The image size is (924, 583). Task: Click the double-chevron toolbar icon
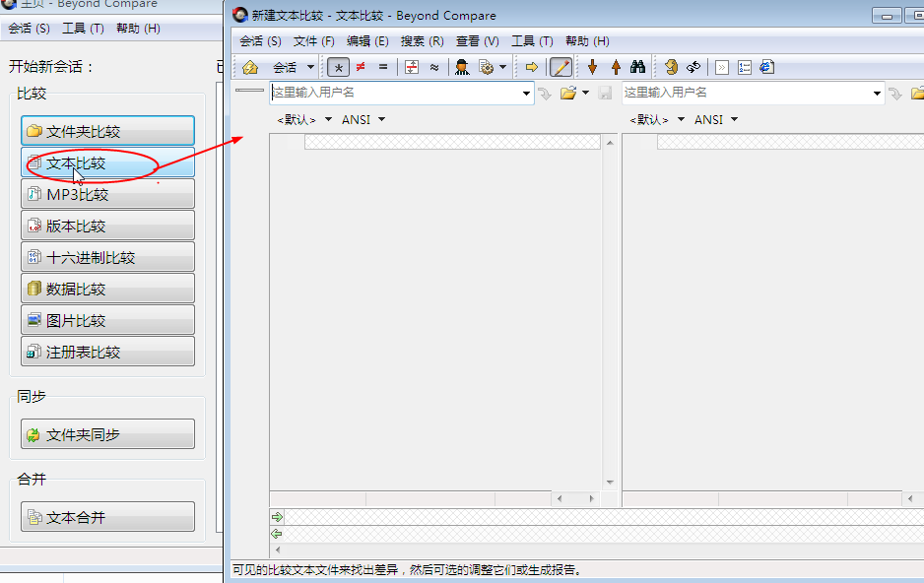pos(721,68)
